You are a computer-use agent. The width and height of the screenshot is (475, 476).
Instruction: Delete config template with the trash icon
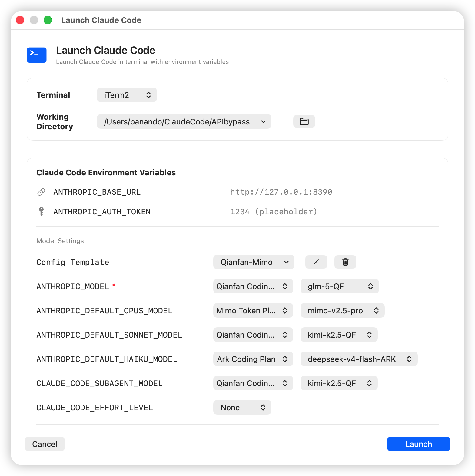point(345,262)
